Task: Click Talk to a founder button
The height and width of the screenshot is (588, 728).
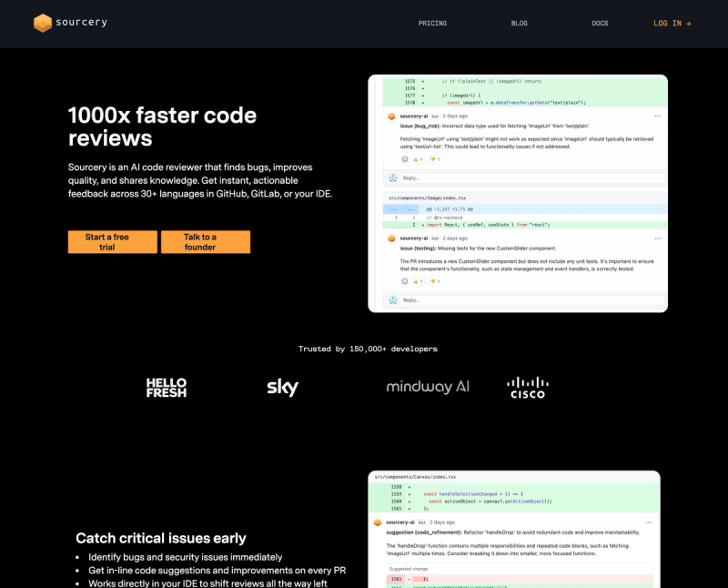Action: click(206, 242)
